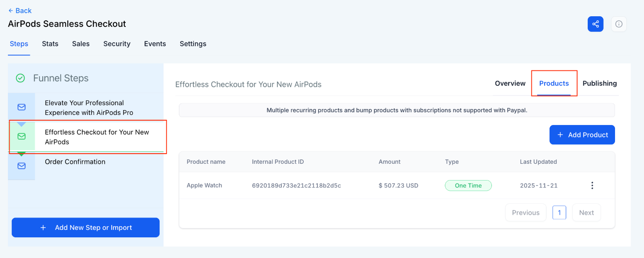Open the Publishing sub-tab
Image resolution: width=644 pixels, height=258 pixels.
pyautogui.click(x=599, y=83)
